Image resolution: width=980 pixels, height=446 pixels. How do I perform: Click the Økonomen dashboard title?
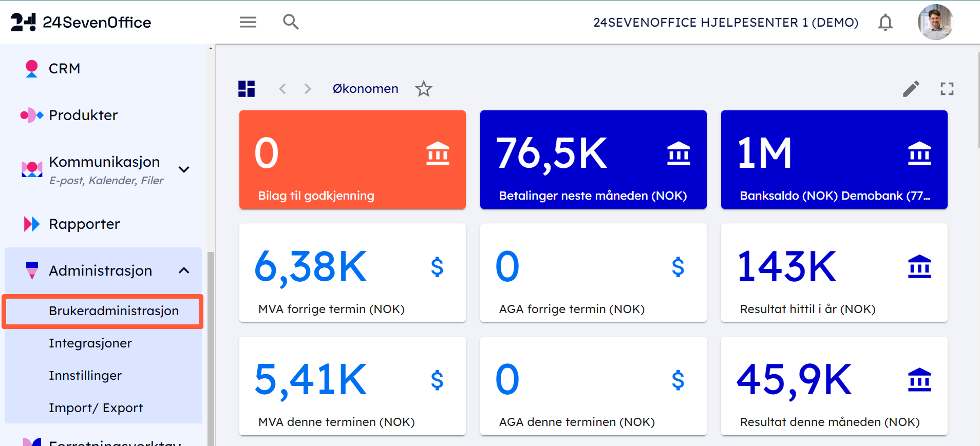[365, 89]
